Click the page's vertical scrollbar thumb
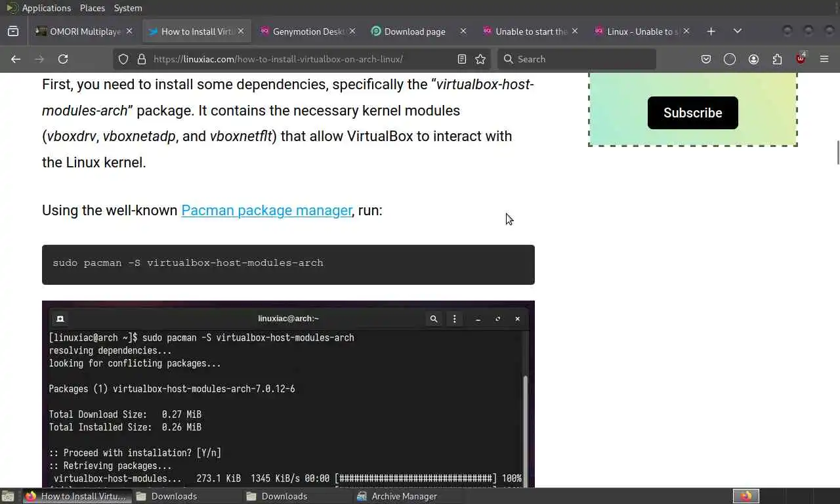 point(837,153)
